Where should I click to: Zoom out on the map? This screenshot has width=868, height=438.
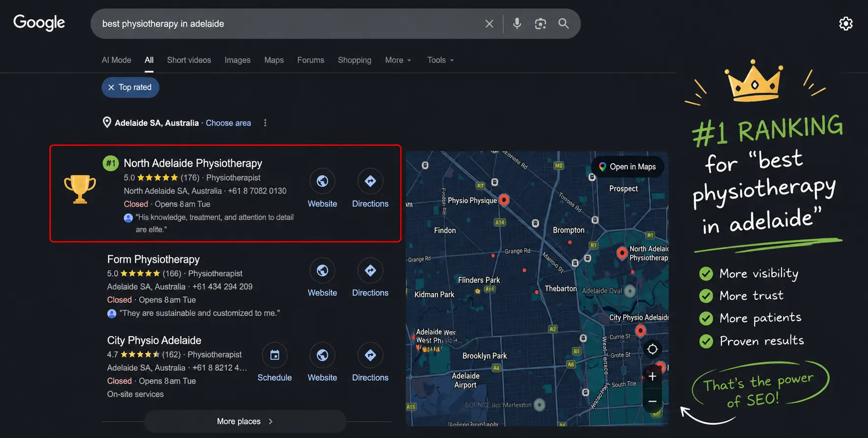click(x=652, y=401)
